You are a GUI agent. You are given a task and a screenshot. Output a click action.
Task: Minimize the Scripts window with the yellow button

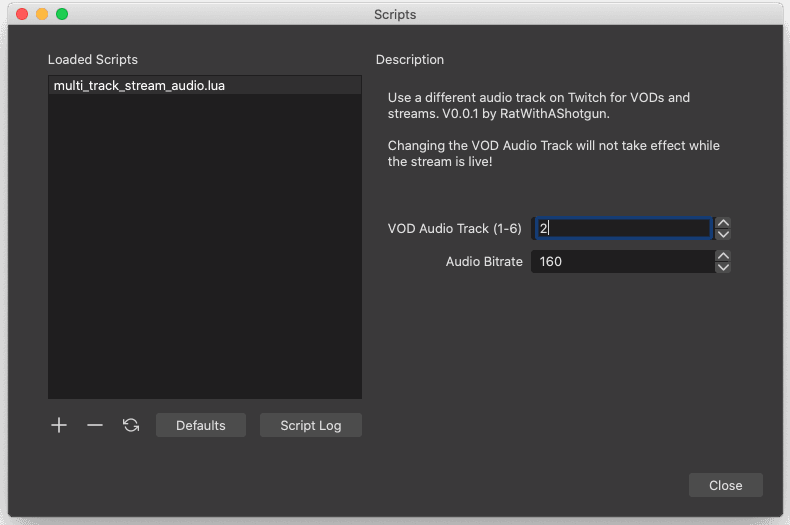41,14
